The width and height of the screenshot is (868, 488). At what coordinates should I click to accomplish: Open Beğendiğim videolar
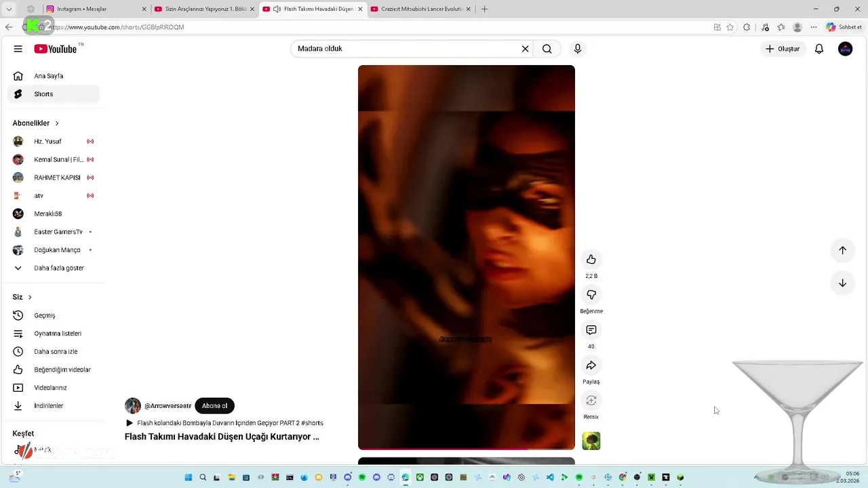pyautogui.click(x=53, y=369)
